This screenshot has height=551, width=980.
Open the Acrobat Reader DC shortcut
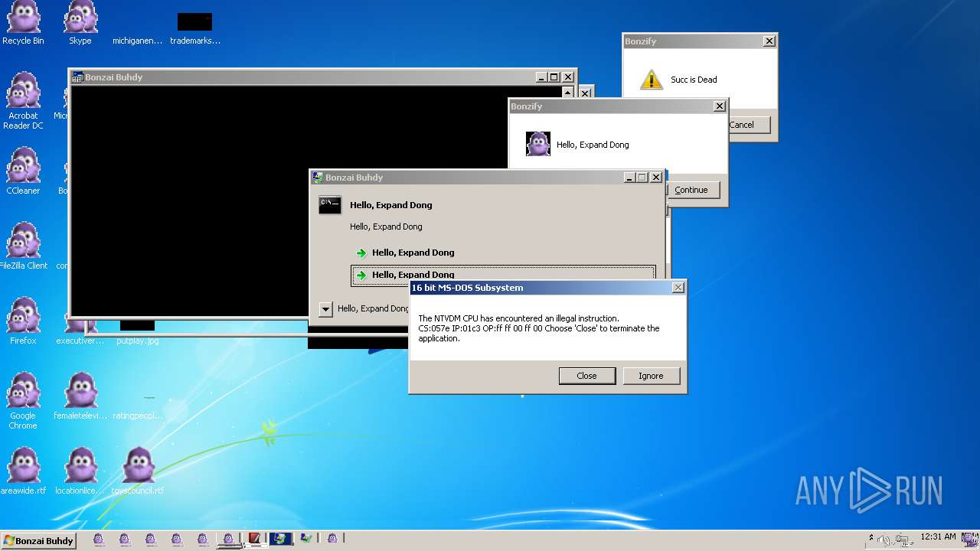click(23, 100)
